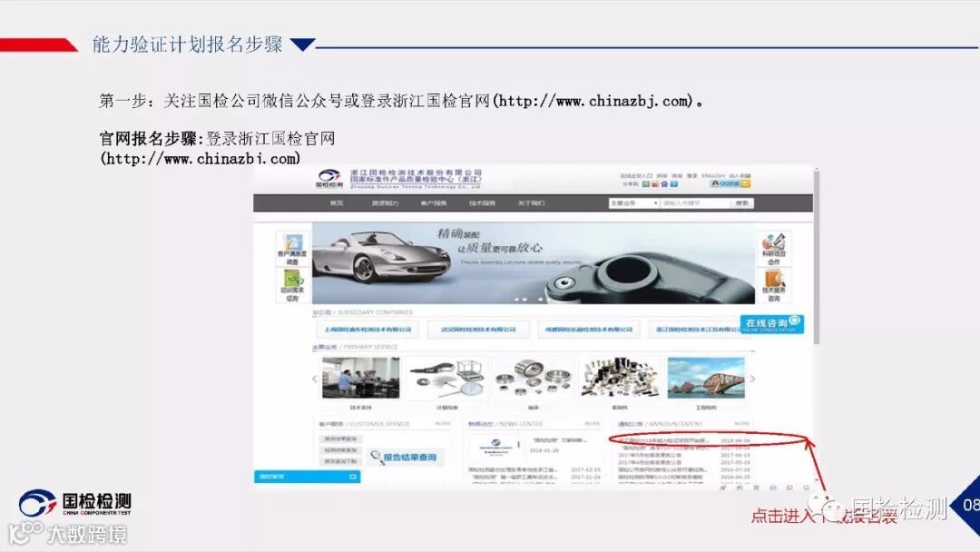Open the 客户服务 navigation item

(x=433, y=203)
